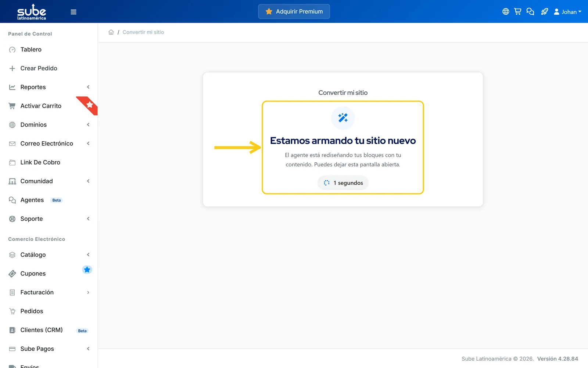Click the Agentes chat icon

pos(12,200)
